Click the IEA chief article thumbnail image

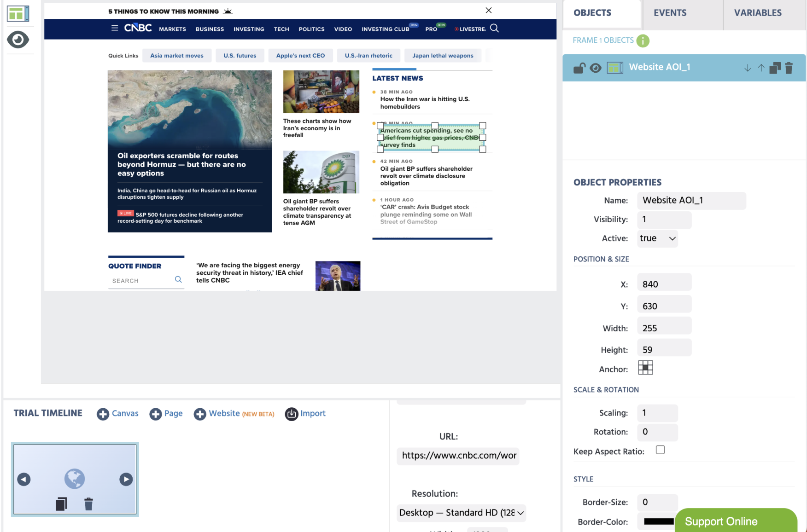(x=338, y=276)
